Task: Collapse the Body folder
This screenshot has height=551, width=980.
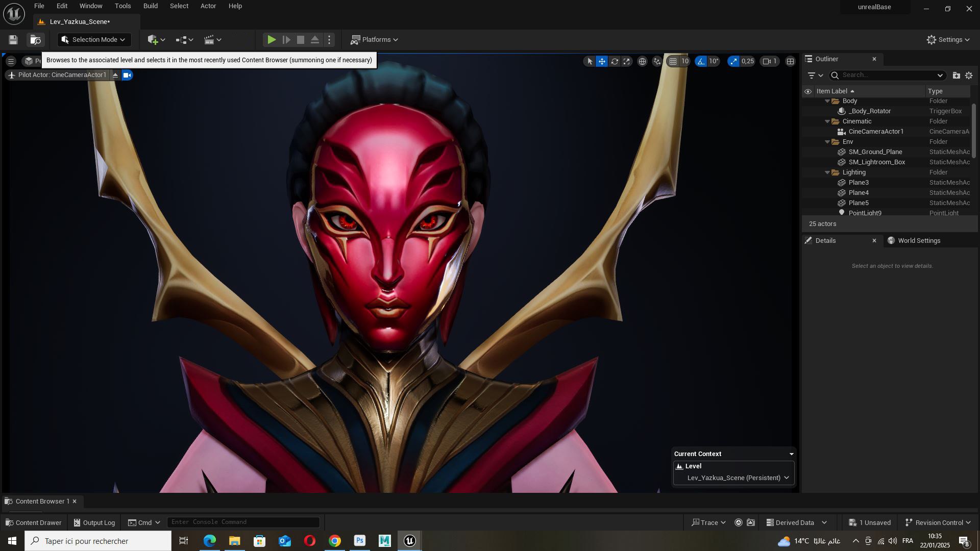Action: tap(827, 101)
